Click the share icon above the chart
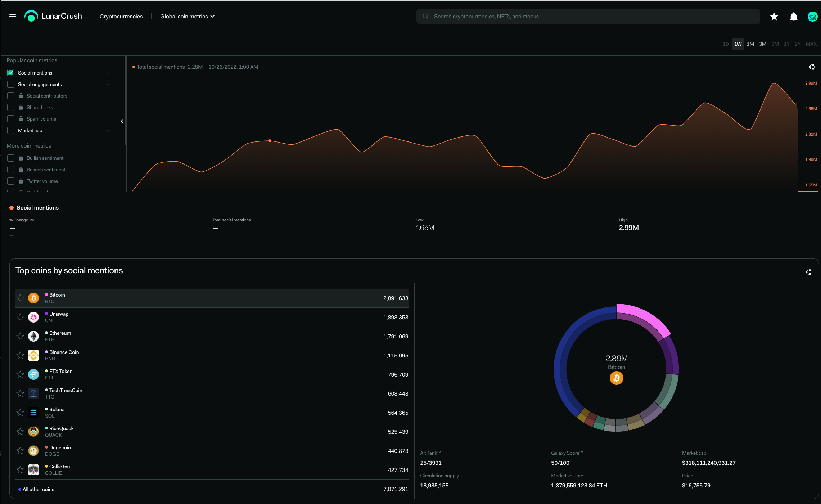The image size is (821, 504). coord(812,67)
